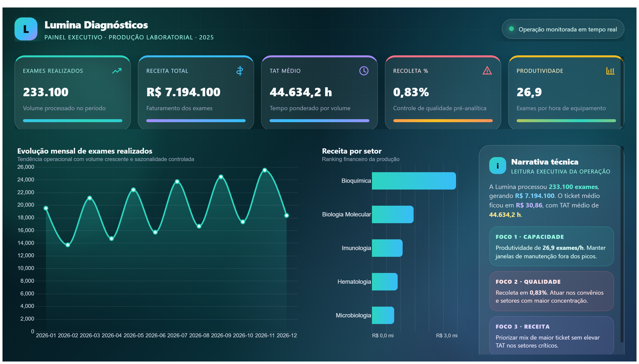
Task: Click the info 'i' icon beside Narrativa técnica
Action: click(497, 165)
